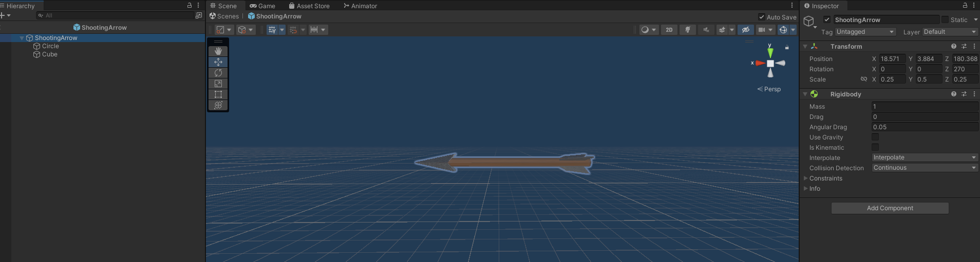
Task: Select the Hand (View) tool
Action: 218,51
